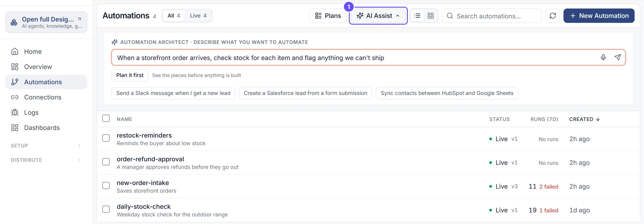Open Dashboards from the sidebar
The width and height of the screenshot is (644, 224).
click(x=46, y=128)
